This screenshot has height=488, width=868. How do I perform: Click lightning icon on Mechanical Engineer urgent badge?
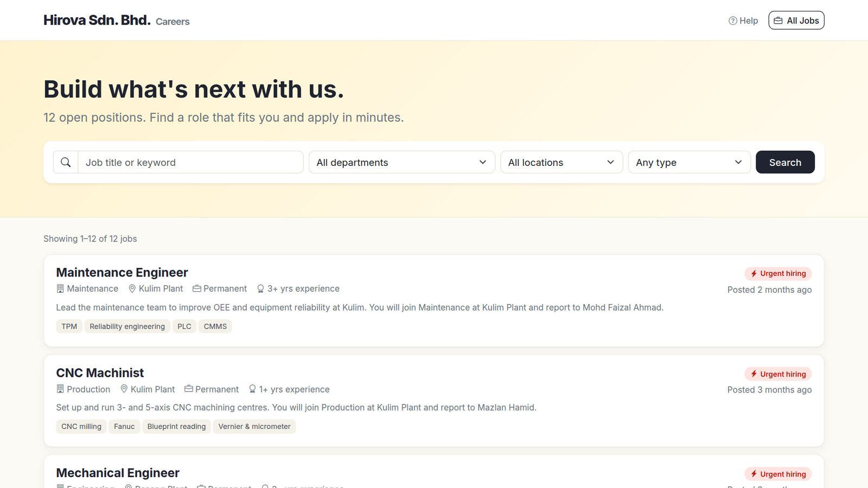(x=754, y=474)
